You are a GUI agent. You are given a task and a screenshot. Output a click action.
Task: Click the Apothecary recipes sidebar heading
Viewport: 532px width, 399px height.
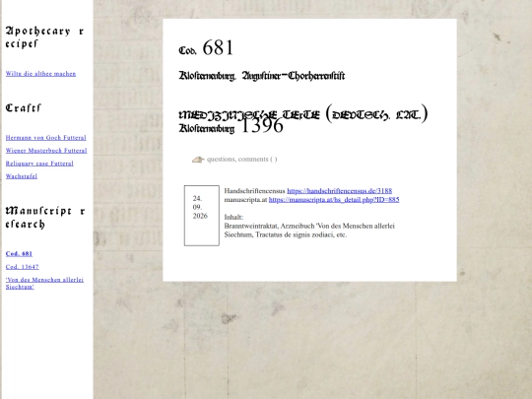point(44,37)
